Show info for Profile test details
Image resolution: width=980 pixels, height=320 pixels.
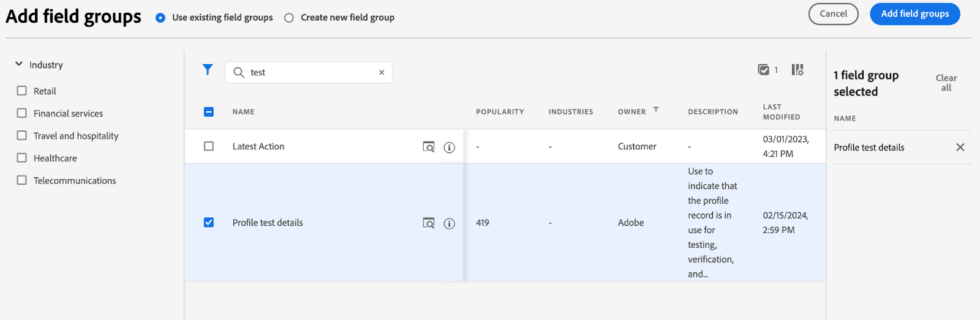[x=450, y=223]
